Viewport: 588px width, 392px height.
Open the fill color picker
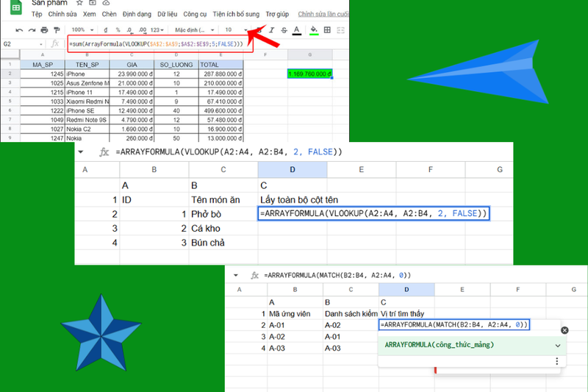click(314, 30)
